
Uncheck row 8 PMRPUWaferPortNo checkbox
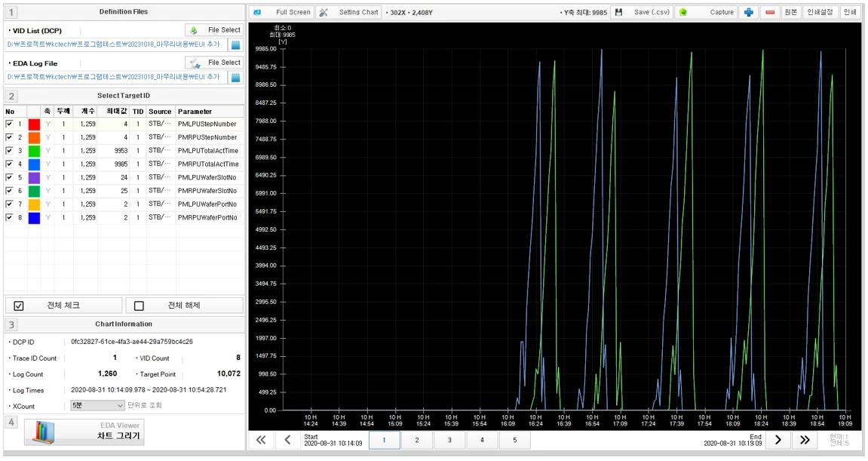(9, 217)
